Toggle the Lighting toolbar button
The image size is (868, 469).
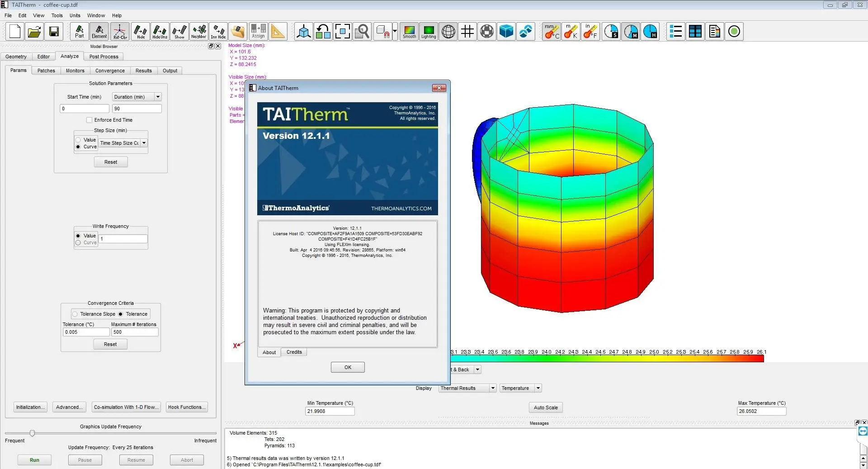click(429, 32)
